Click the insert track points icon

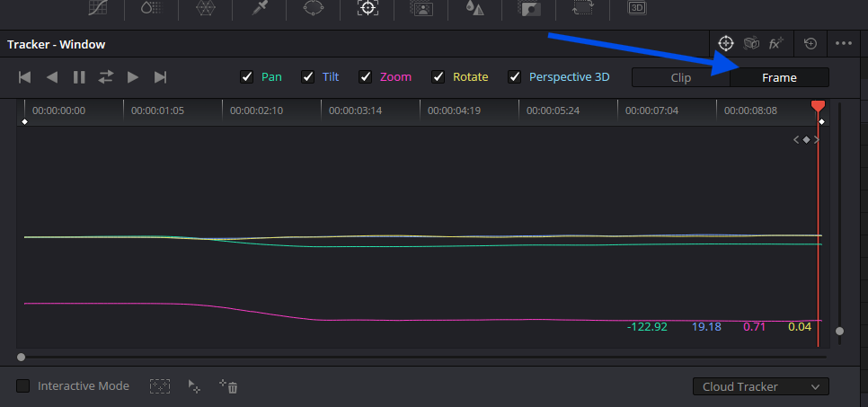click(160, 386)
